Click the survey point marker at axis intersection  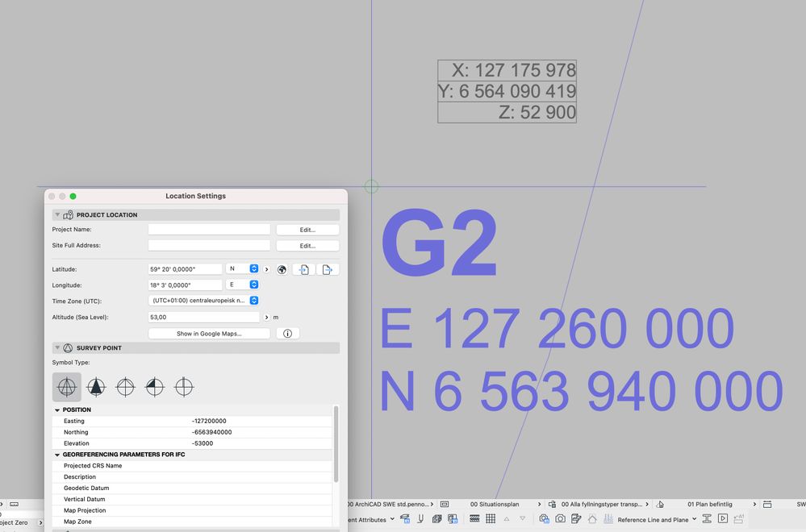click(372, 186)
